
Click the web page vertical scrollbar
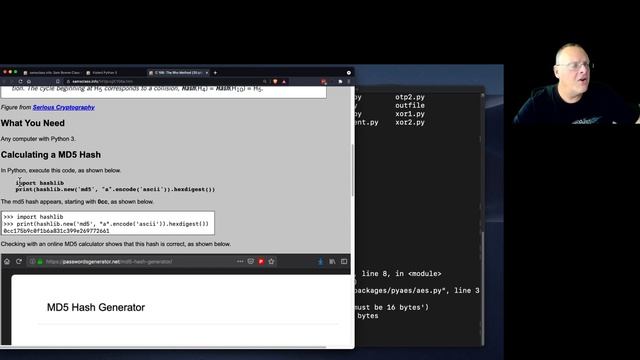[x=352, y=170]
